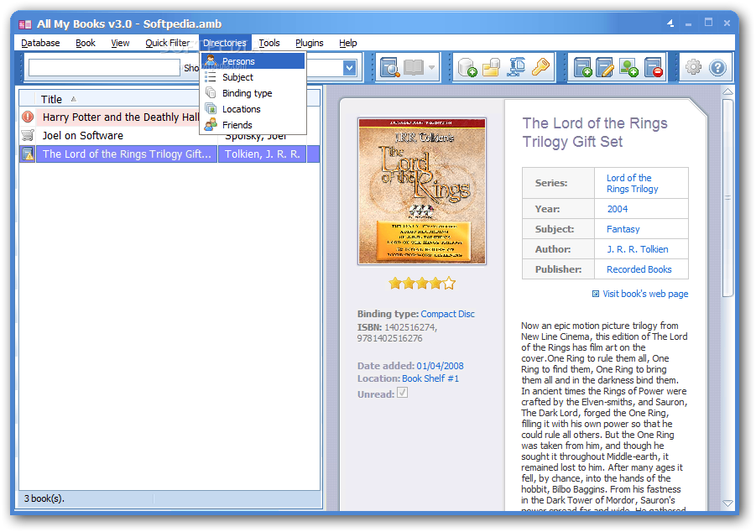The height and width of the screenshot is (532, 756).
Task: Click the 3 book(s) status bar text
Action: 44,498
